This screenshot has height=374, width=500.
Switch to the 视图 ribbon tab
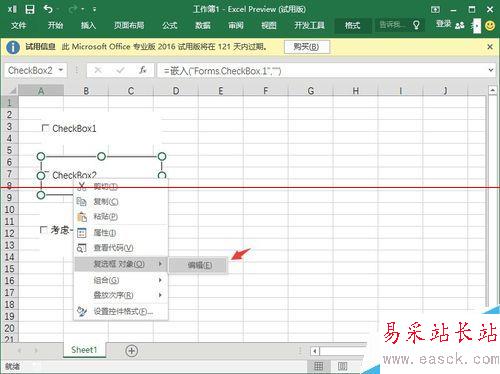click(x=269, y=25)
